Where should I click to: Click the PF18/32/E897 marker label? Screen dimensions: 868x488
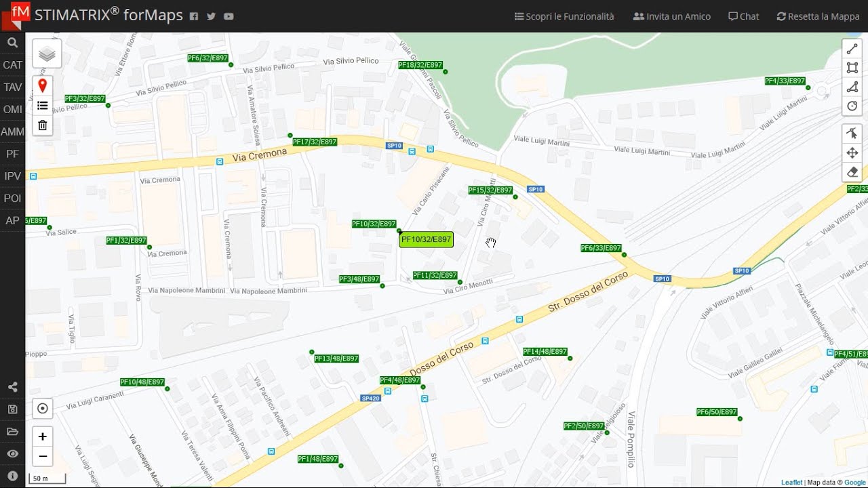click(x=420, y=65)
